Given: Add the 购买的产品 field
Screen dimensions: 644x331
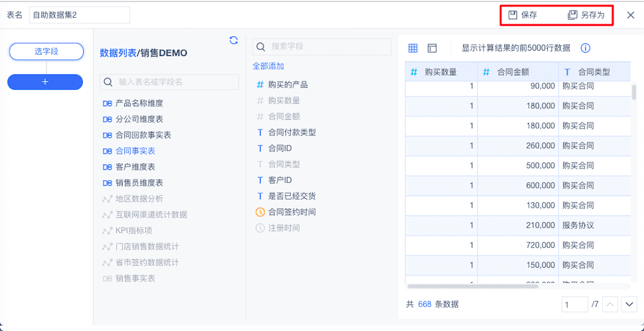Looking at the screenshot, I should click(287, 85).
